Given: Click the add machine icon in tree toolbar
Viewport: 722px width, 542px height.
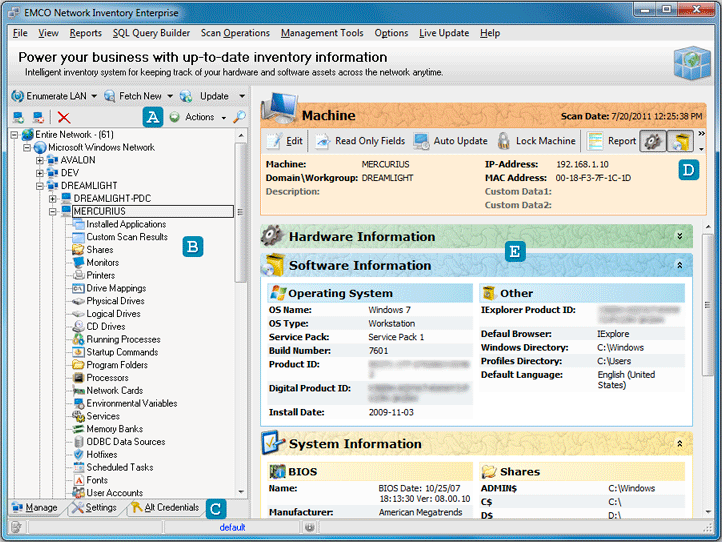Looking at the screenshot, I should [x=18, y=117].
